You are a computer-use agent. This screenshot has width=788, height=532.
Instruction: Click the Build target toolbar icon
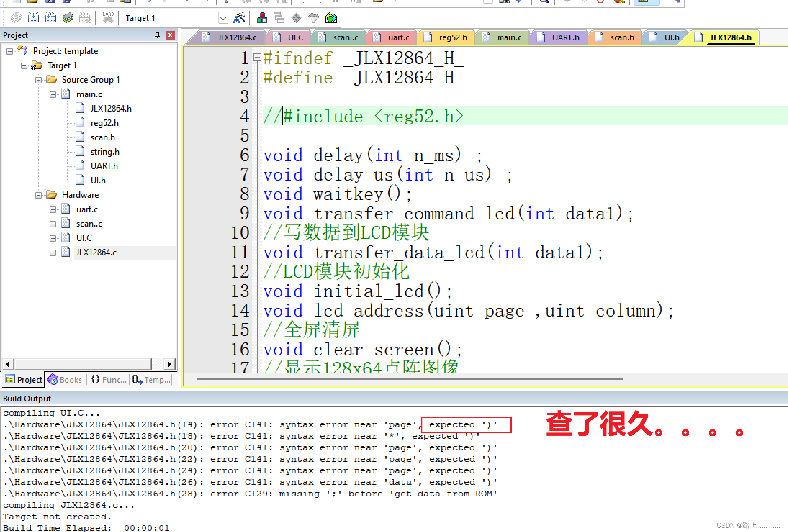click(x=33, y=18)
